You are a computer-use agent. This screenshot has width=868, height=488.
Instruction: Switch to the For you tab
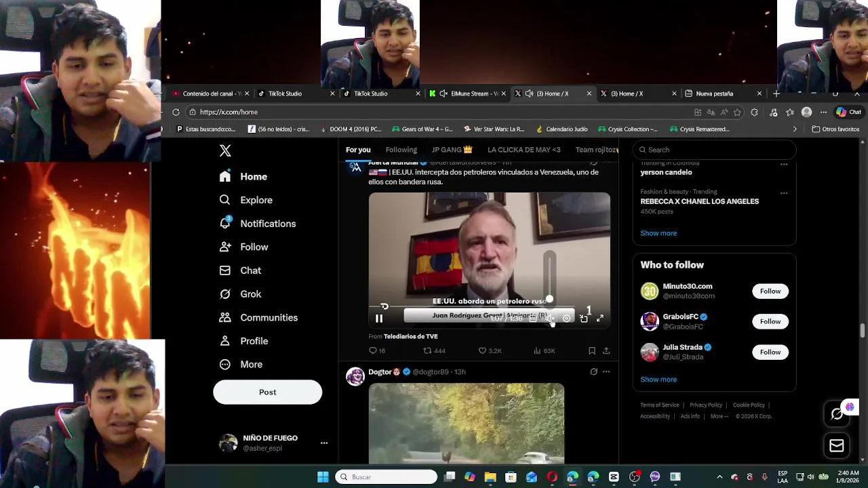(x=358, y=150)
